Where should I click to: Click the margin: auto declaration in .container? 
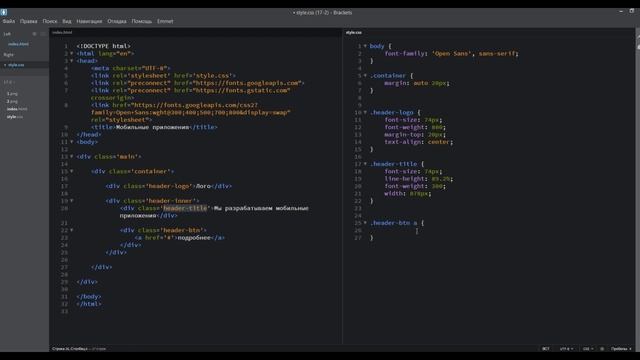[x=417, y=83]
